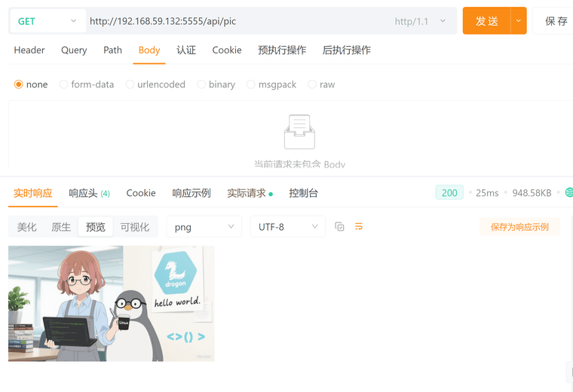Select the binary radio button
Screen dimensions: 573x392
coord(201,84)
